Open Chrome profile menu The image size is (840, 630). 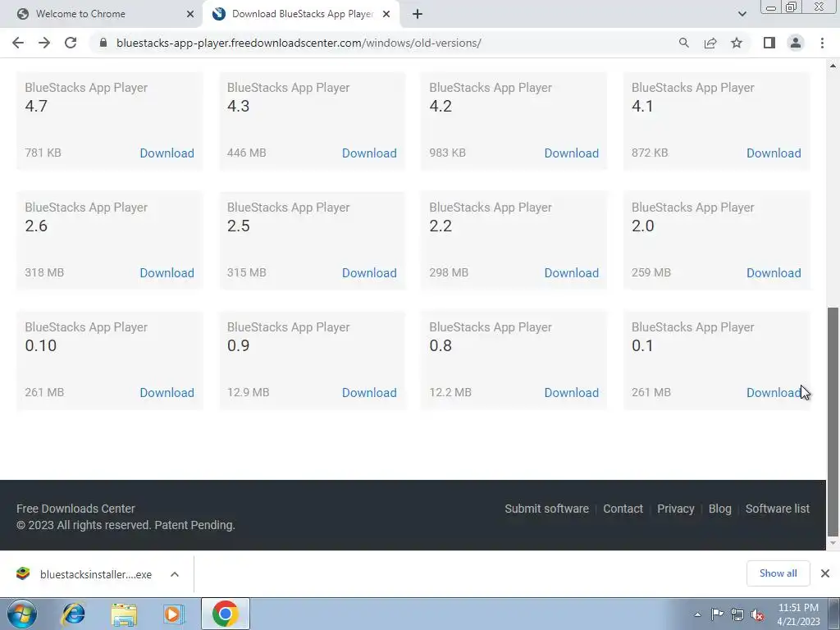pos(796,43)
